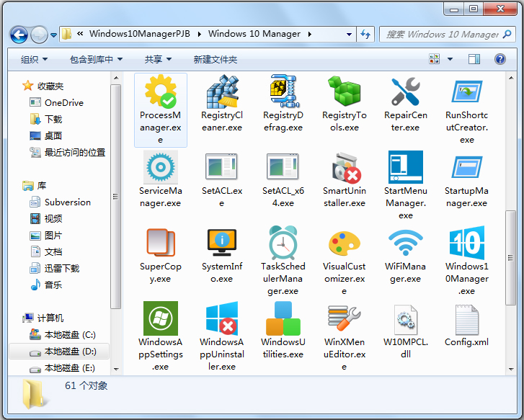The width and height of the screenshot is (524, 420).
Task: Open the 包含到库中 menu
Action: coord(96,60)
